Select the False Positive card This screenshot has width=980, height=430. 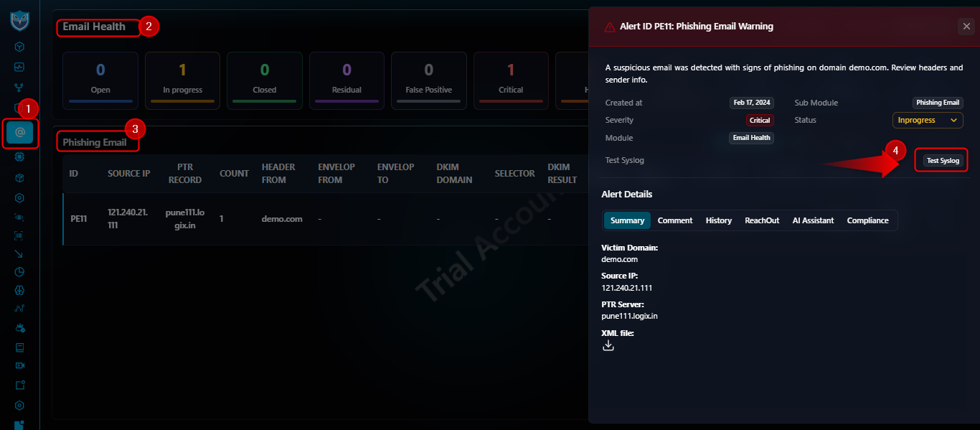429,80
